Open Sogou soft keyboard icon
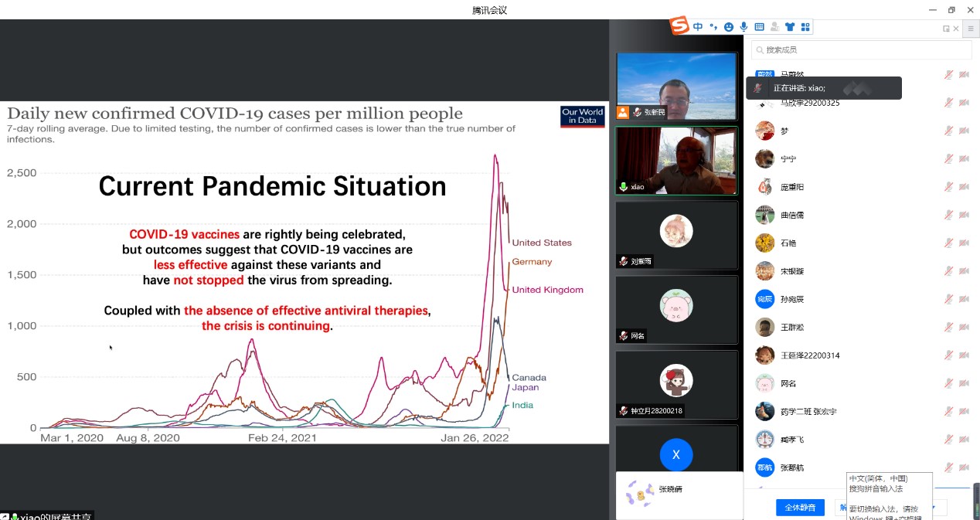 759,27
